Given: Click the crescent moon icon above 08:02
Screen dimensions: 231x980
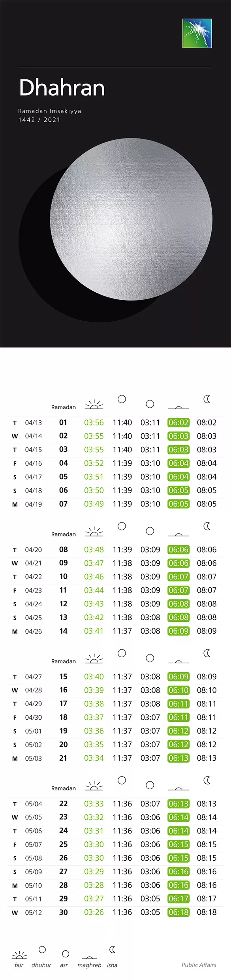Looking at the screenshot, I should pos(207,399).
